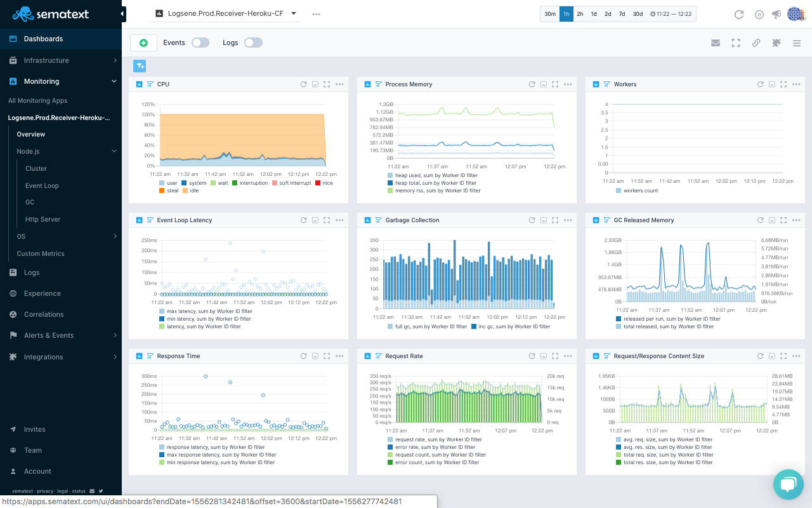Viewport: 812px width, 508px height.
Task: Refresh the CPU chart panel
Action: point(303,84)
